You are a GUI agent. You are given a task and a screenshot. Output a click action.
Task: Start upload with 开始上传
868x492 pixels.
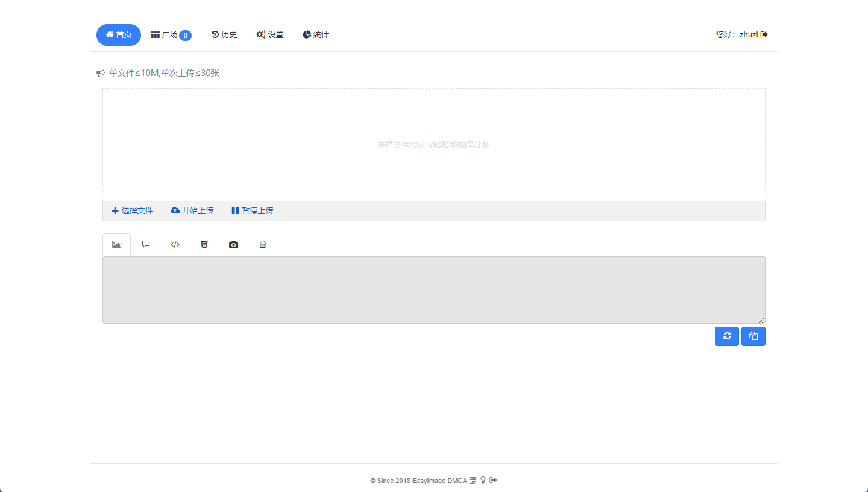pyautogui.click(x=192, y=210)
